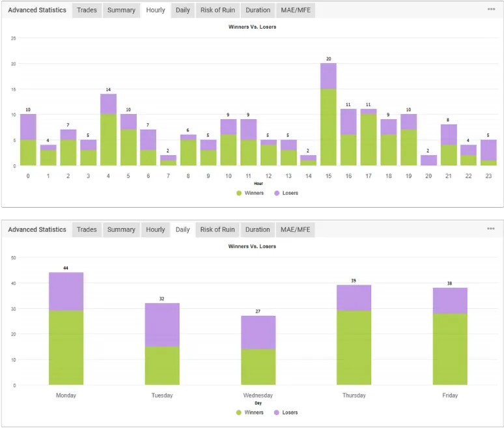Image resolution: width=504 pixels, height=428 pixels.
Task: Select Daily tab in the hourly chart panel
Action: click(x=182, y=10)
